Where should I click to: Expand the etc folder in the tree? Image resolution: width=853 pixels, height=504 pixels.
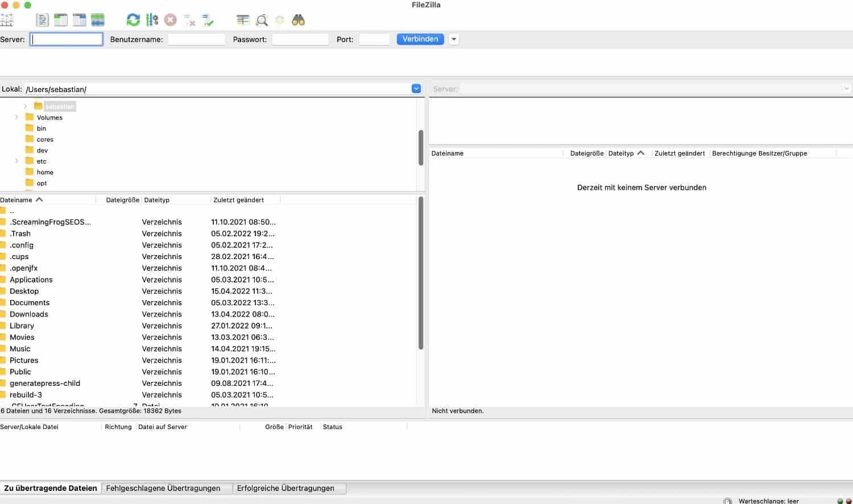click(x=16, y=161)
